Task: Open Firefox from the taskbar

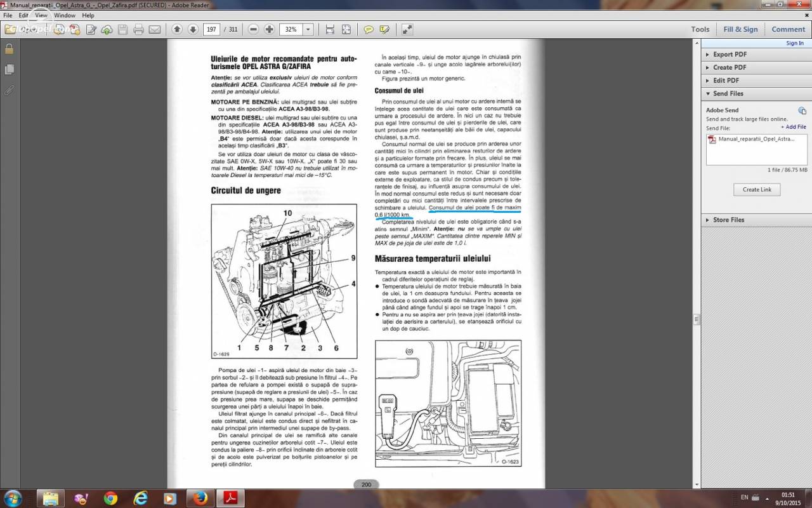Action: pyautogui.click(x=200, y=498)
